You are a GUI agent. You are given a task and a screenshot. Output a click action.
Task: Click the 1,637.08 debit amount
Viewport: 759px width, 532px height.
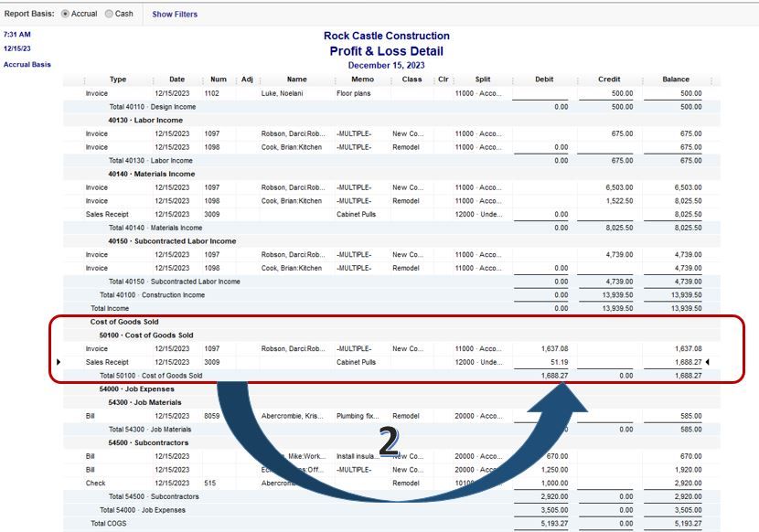555,348
